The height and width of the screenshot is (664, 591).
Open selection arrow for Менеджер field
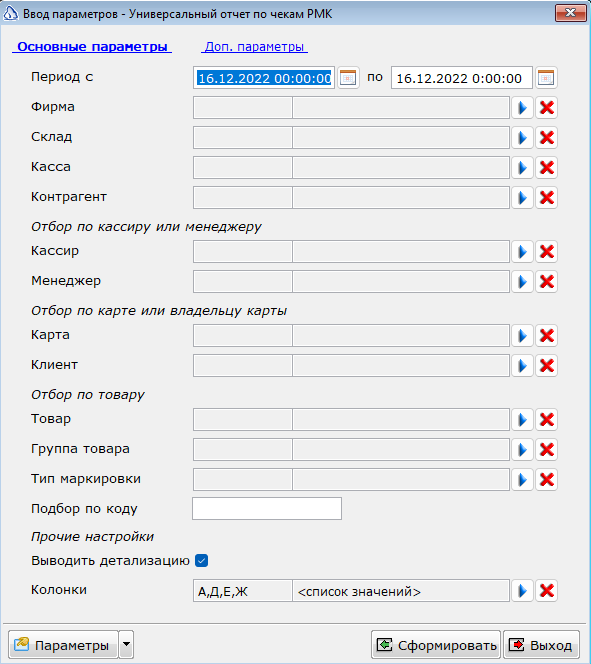click(522, 282)
